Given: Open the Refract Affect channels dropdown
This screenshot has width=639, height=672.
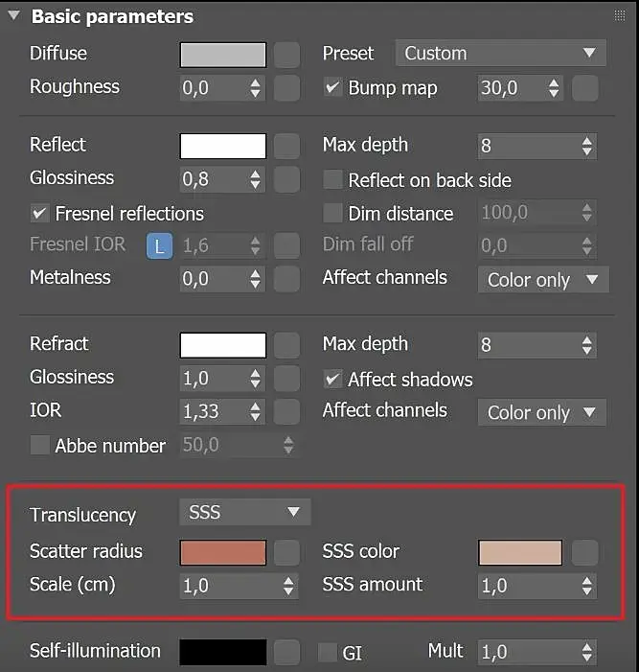Looking at the screenshot, I should (541, 413).
